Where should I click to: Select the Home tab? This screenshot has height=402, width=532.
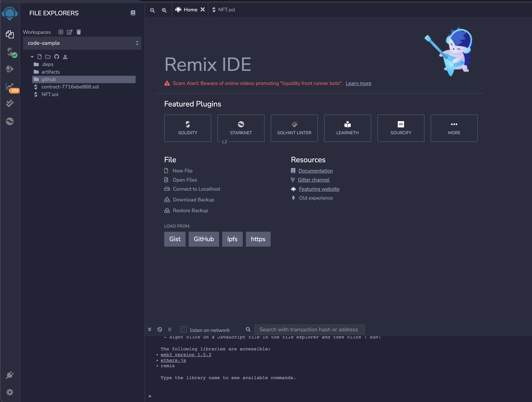[190, 9]
